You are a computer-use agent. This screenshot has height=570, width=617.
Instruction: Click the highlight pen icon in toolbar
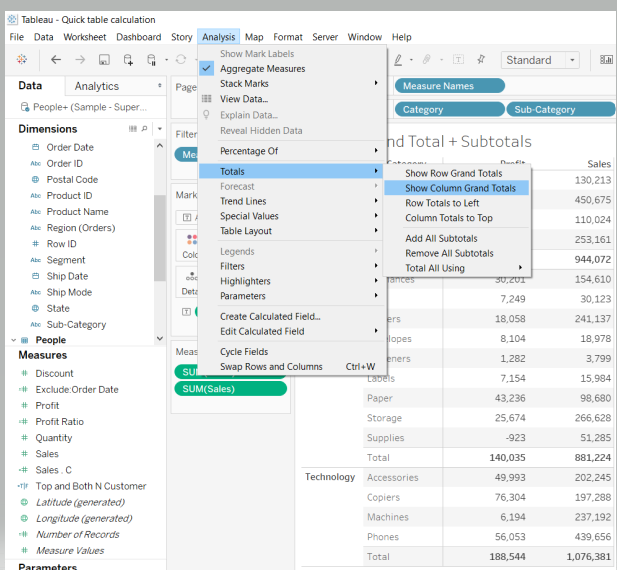pyautogui.click(x=398, y=60)
